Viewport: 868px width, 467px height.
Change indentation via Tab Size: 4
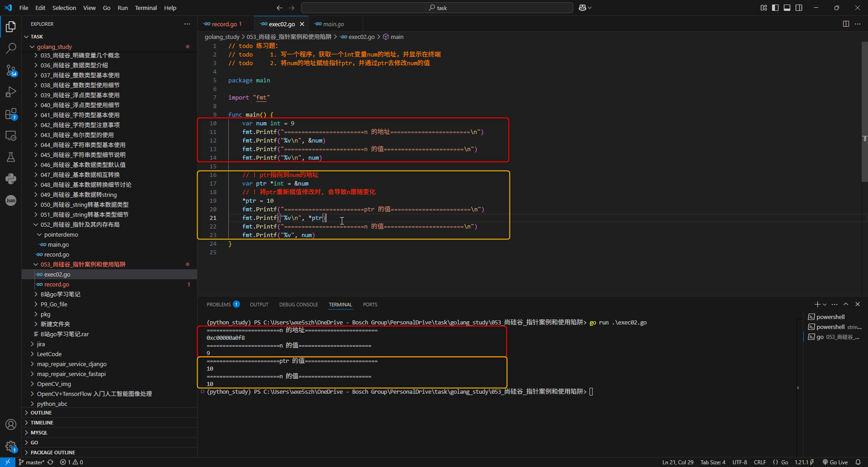(x=713, y=462)
